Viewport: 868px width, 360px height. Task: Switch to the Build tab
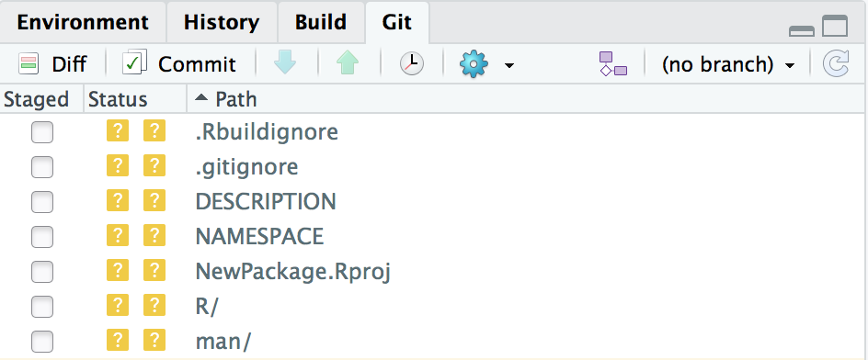coord(321,22)
